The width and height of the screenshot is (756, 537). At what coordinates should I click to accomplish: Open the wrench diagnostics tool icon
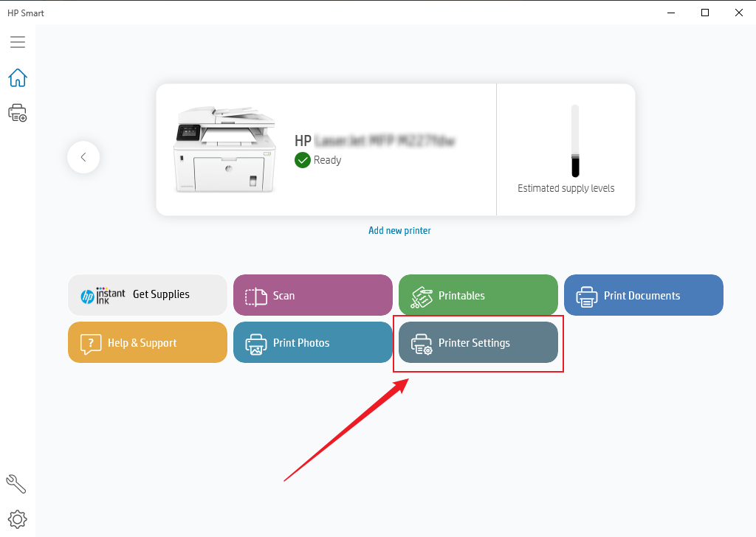16,484
